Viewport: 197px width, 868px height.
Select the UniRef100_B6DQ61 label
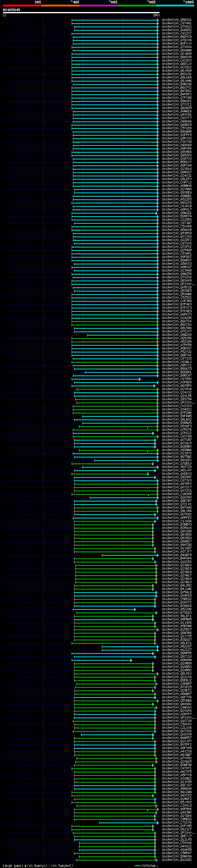click(177, 372)
